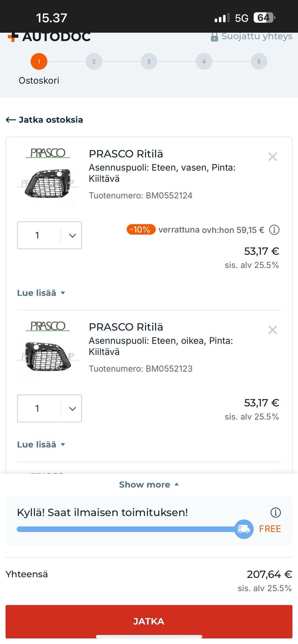Click the free shipping progress bar
This screenshot has width=298, height=644.
124,529
